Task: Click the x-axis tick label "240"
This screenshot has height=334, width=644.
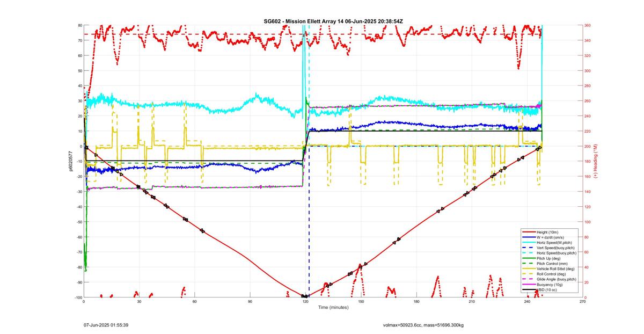Action: (x=528, y=302)
